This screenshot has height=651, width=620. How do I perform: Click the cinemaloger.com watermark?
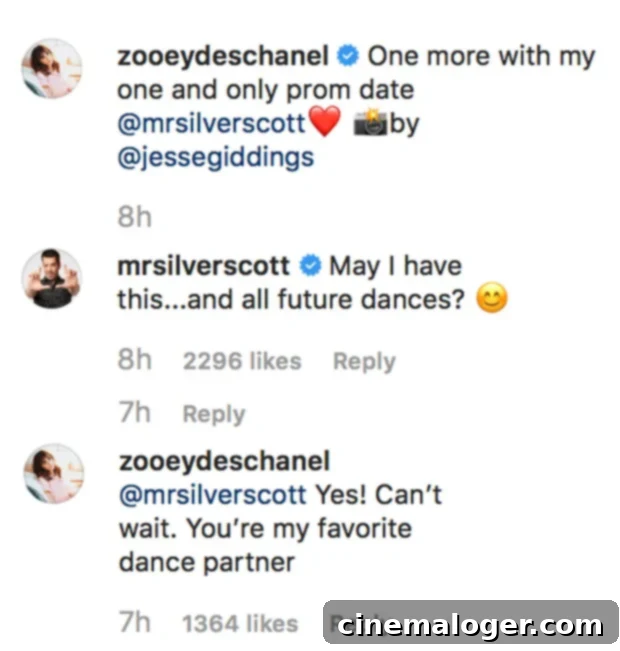coord(470,626)
